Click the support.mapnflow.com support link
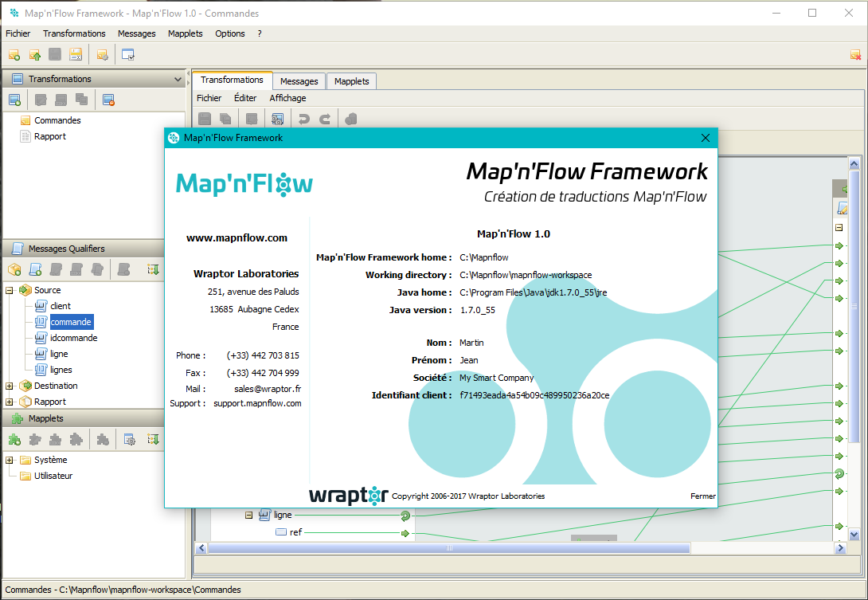Image resolution: width=868 pixels, height=600 pixels. (257, 403)
